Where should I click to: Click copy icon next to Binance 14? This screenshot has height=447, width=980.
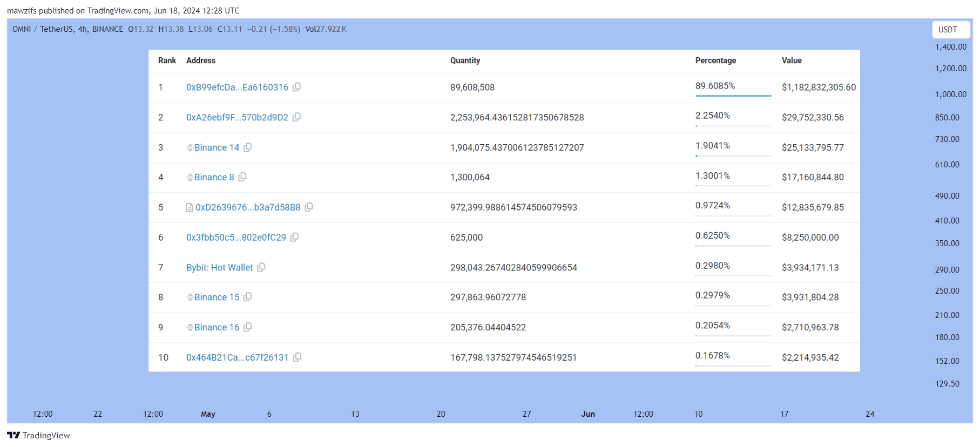click(248, 147)
